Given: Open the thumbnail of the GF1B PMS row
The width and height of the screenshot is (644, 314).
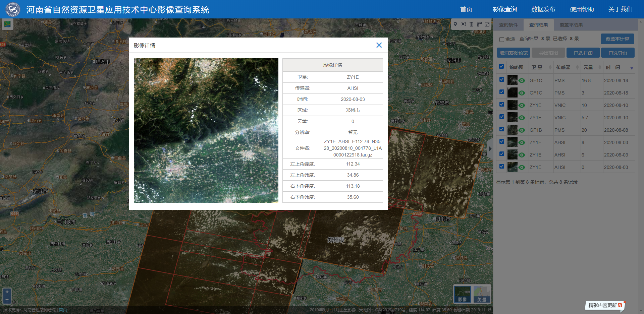Looking at the screenshot, I should (x=513, y=130).
